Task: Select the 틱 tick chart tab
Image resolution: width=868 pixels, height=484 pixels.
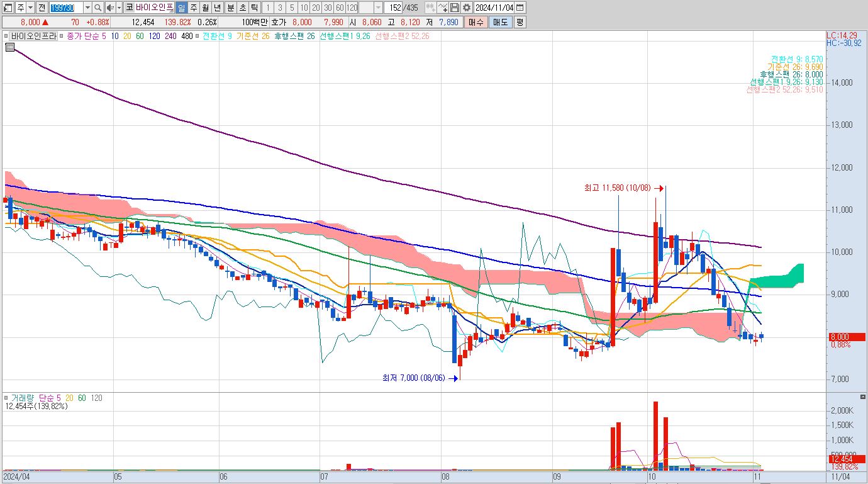Action: (253, 8)
